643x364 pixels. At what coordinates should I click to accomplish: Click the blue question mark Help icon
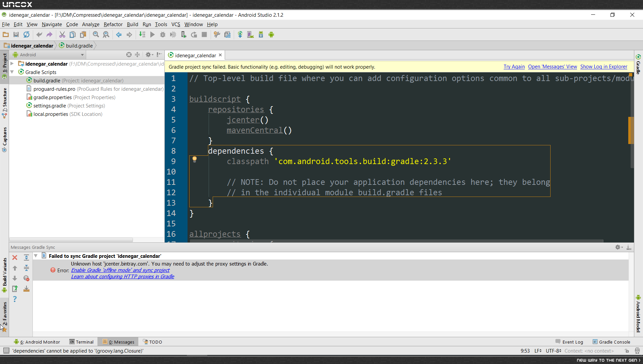pos(15,299)
